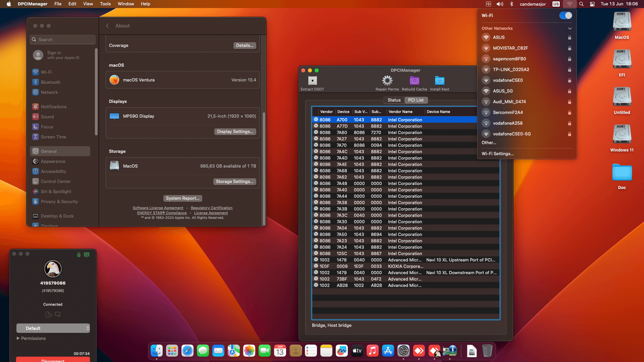Screen dimensions: 644x362
Task: Collapse the Other Networks section
Action: click(x=570, y=28)
